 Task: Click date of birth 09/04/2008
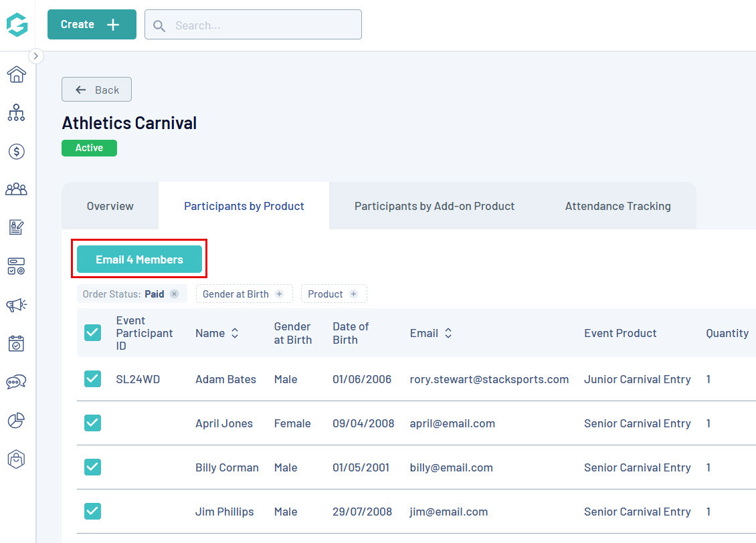point(363,423)
